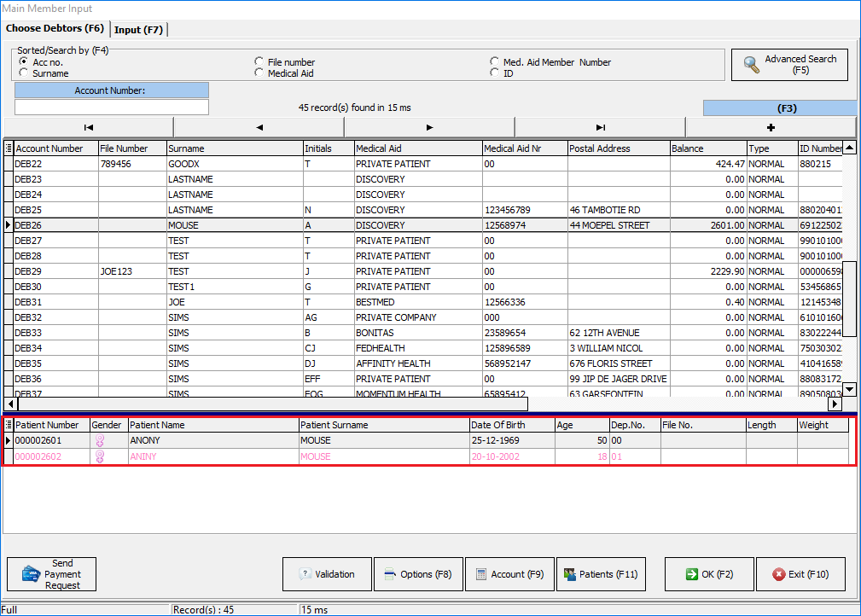861x616 pixels.
Task: Open the Choose Debtors (F6) tab
Action: [55, 29]
